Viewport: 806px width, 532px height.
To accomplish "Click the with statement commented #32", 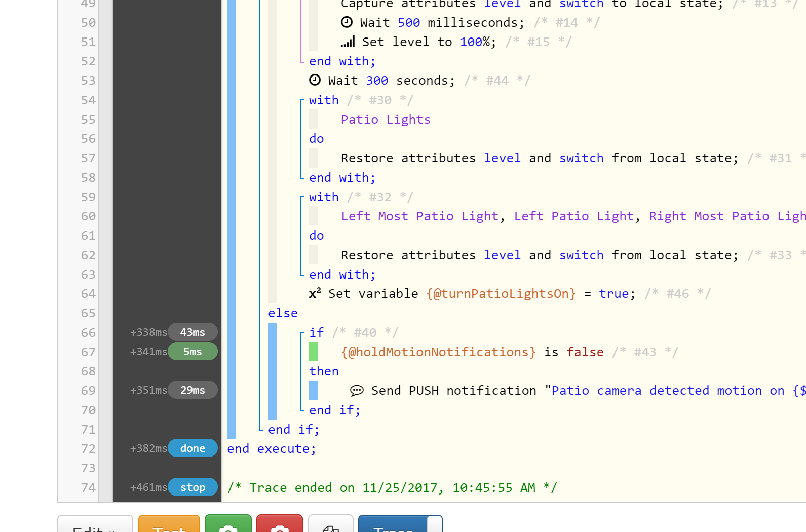I will (x=324, y=197).
